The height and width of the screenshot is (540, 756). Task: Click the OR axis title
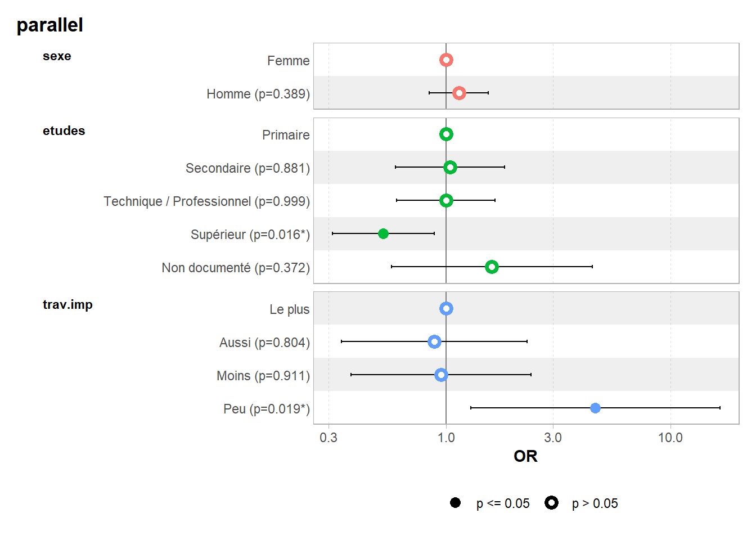point(525,456)
